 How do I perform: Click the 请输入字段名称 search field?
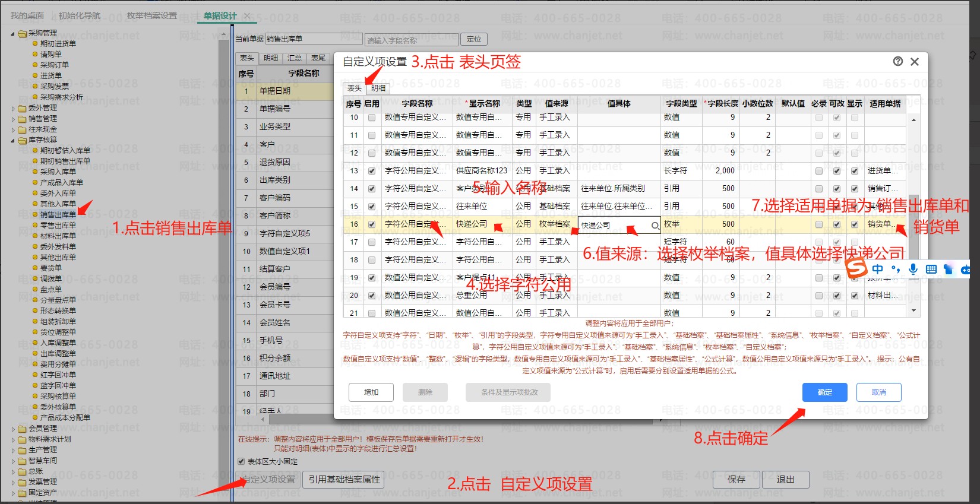pyautogui.click(x=411, y=40)
